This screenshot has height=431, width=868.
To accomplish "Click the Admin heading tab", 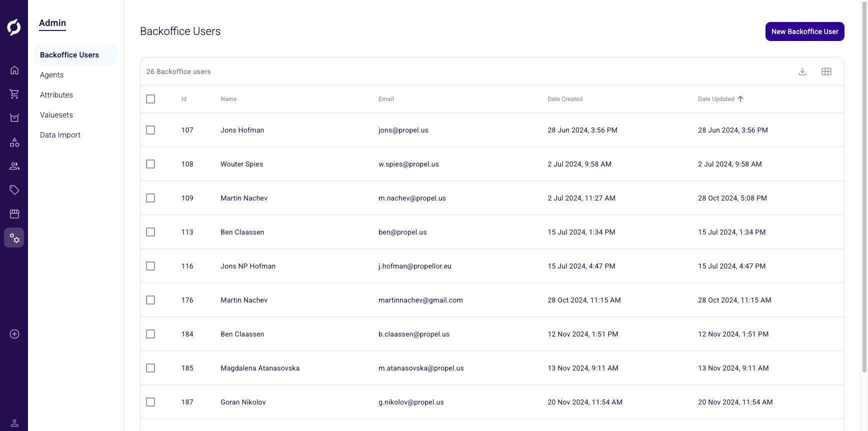I will (52, 23).
